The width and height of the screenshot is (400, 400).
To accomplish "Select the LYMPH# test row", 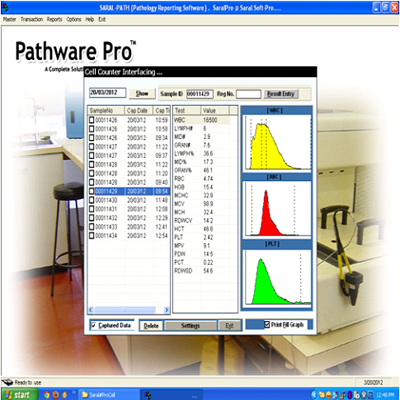I will [x=201, y=128].
